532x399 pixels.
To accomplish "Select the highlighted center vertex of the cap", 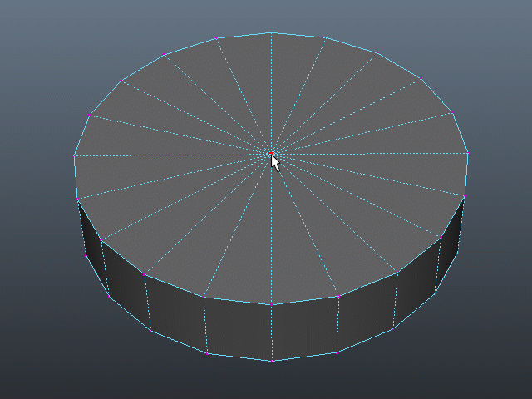I will (x=271, y=154).
